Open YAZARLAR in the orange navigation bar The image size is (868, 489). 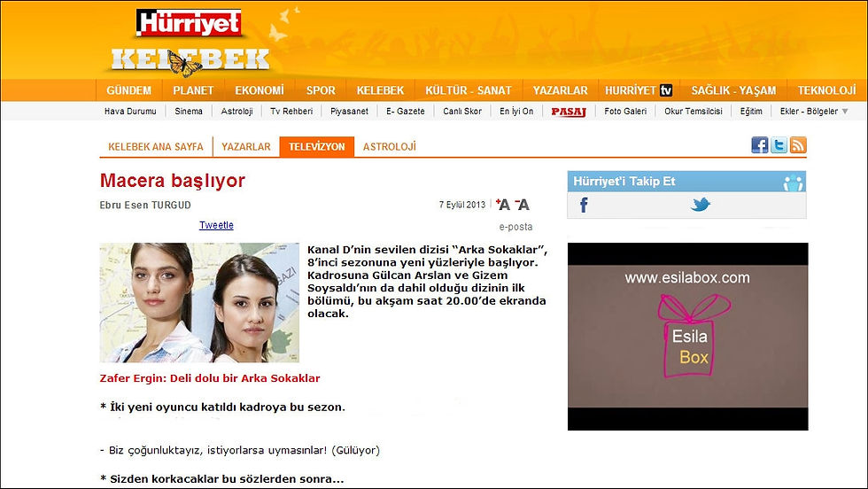pyautogui.click(x=560, y=90)
